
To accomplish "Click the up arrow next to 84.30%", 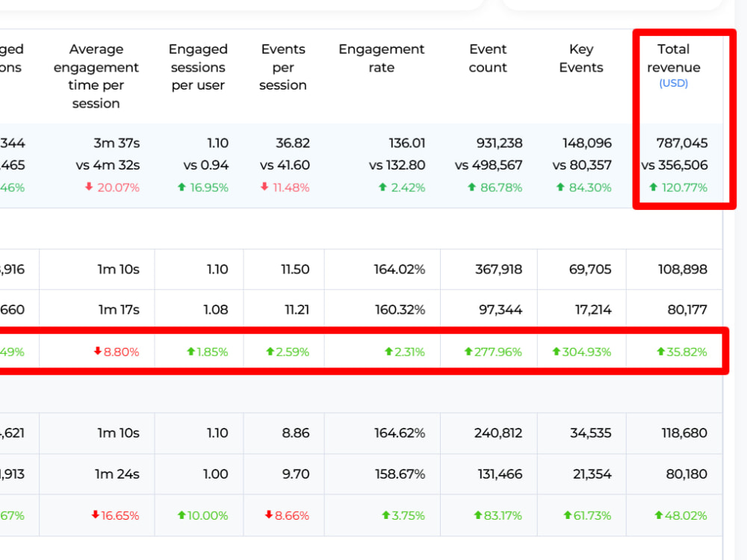I will click(x=560, y=187).
